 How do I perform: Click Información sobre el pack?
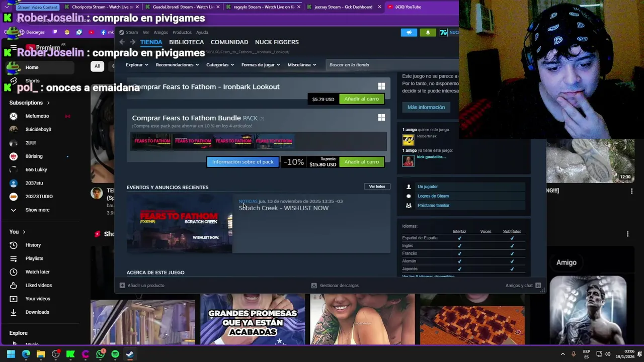pos(243,162)
